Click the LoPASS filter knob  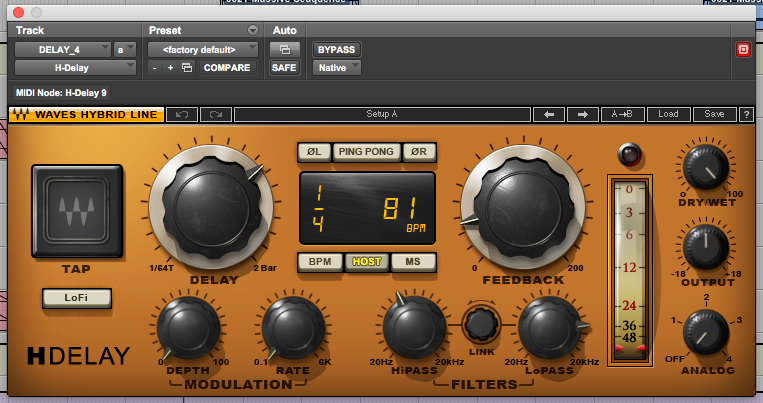(x=549, y=328)
